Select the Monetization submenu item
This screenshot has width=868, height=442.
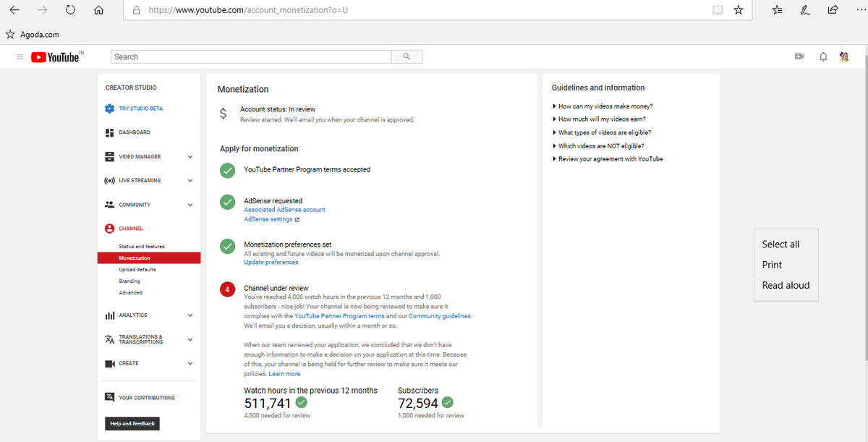pos(149,258)
